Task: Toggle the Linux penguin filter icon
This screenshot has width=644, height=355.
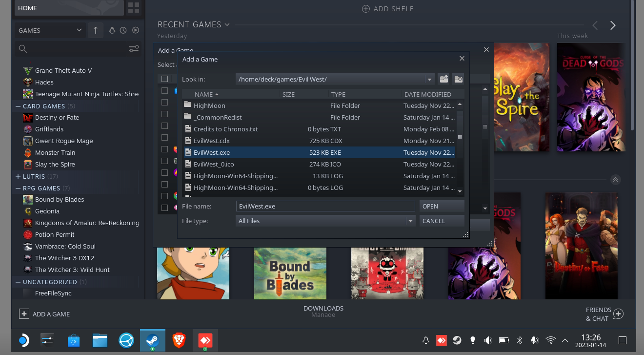Action: (112, 30)
